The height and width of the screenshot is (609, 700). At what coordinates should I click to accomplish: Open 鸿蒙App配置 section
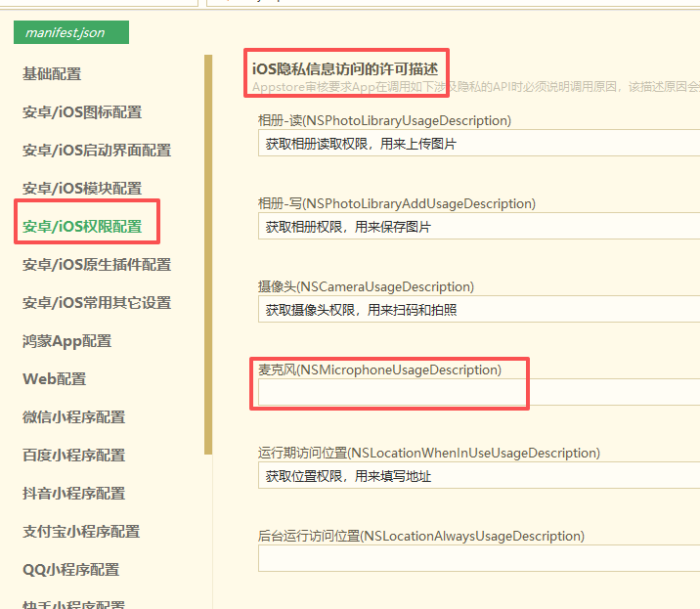pyautogui.click(x=66, y=340)
